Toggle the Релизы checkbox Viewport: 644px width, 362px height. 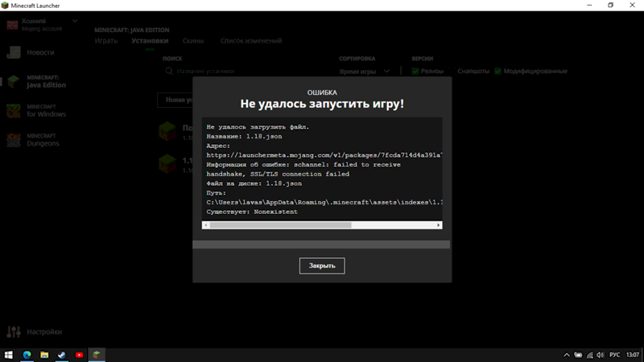415,71
